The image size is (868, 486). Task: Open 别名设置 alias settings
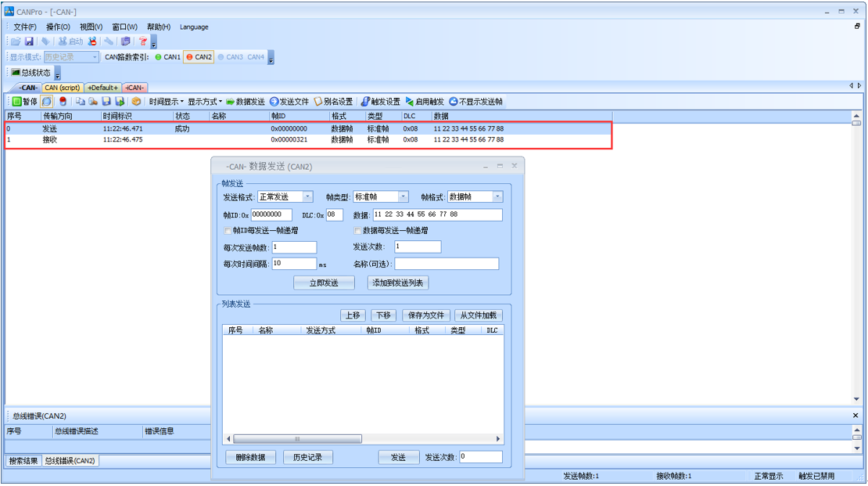333,102
